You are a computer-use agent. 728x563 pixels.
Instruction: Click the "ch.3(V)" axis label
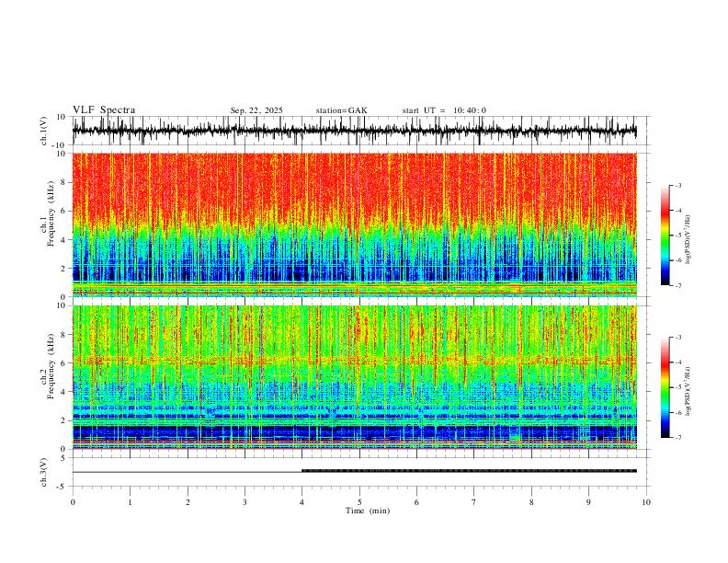tap(44, 472)
